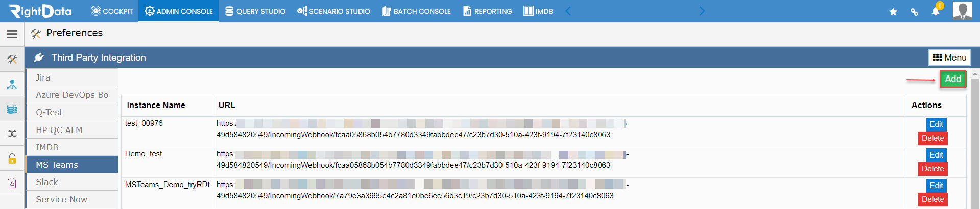Open the Batch Console tab
This screenshot has height=209, width=980.
[x=416, y=11]
